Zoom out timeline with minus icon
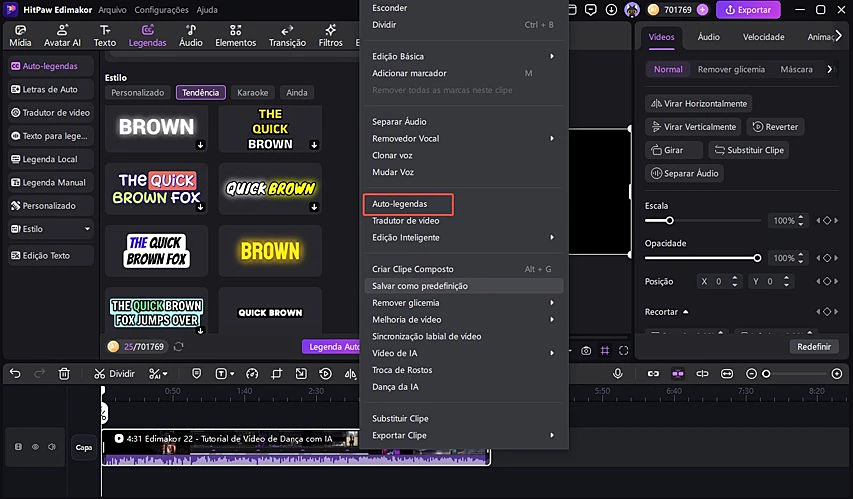 click(751, 373)
